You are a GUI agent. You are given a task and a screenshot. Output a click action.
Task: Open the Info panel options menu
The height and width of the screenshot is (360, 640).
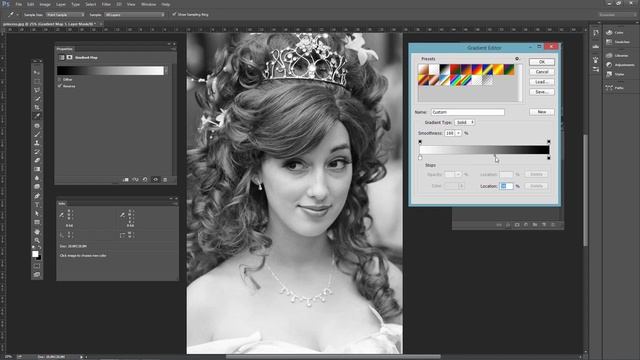tap(175, 203)
